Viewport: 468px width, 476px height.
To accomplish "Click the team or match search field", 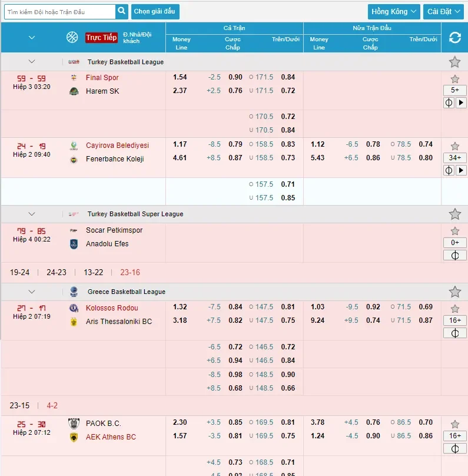I will (60, 12).
